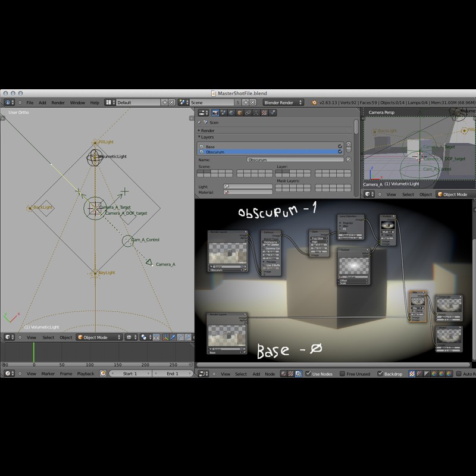Add a new scene with the plus button
The image size is (476, 476).
pyautogui.click(x=245, y=102)
